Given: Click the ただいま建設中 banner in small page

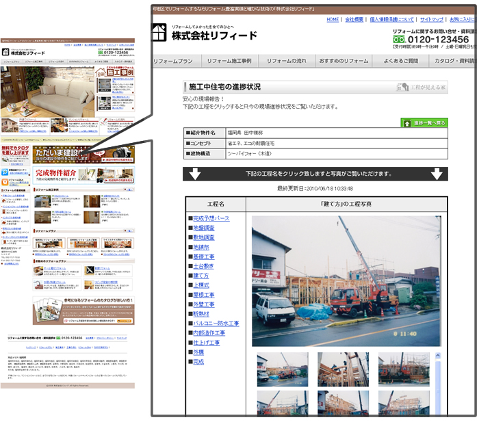Looking at the screenshot, I should (x=83, y=155).
